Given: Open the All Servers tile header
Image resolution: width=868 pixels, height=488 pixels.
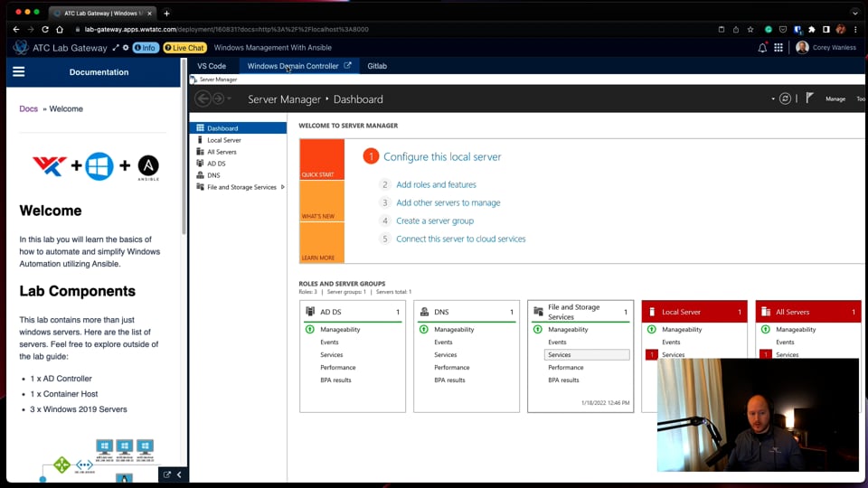Looking at the screenshot, I should [x=808, y=312].
